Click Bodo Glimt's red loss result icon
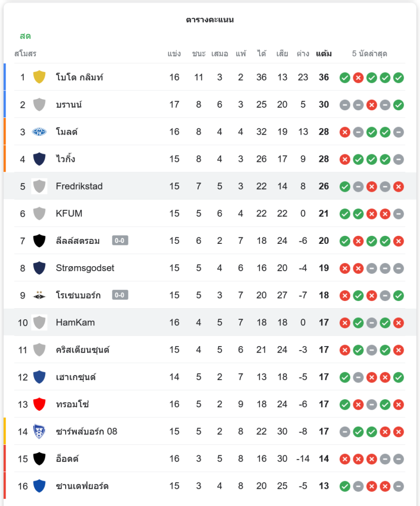This screenshot has width=420, height=506. click(x=358, y=77)
